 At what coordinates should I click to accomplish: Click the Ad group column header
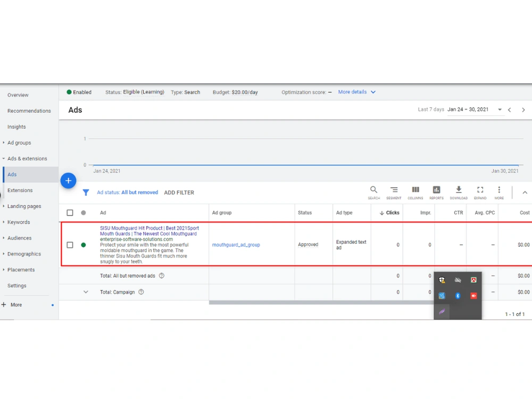[x=222, y=213]
